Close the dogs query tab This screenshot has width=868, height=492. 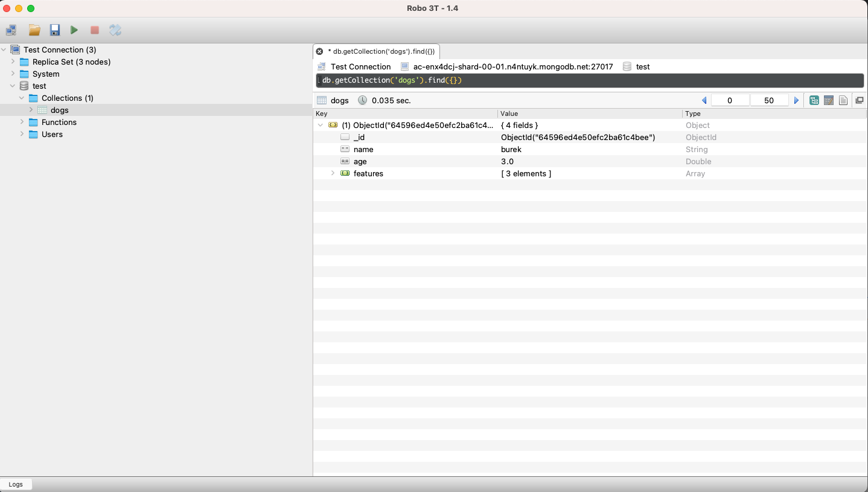coord(319,51)
